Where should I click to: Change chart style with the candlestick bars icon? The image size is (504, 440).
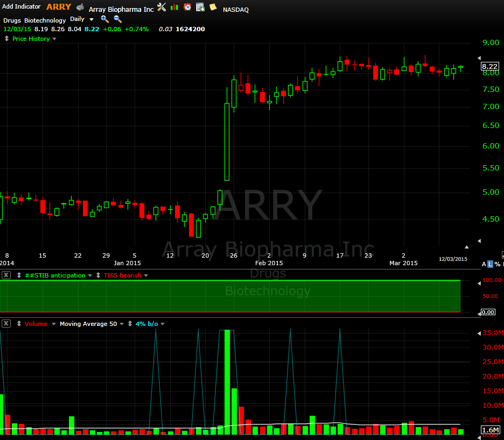174,7
